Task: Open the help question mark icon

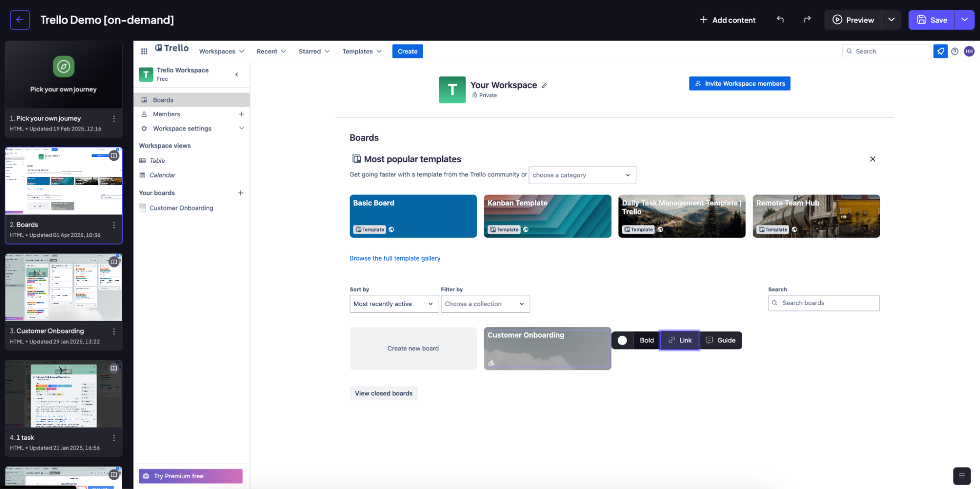Action: tap(955, 51)
